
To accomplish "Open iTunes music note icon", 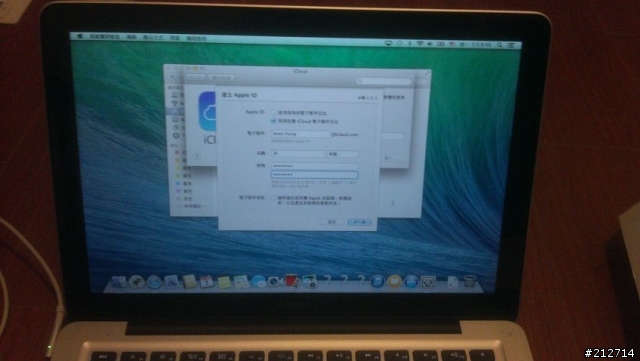I will (378, 281).
